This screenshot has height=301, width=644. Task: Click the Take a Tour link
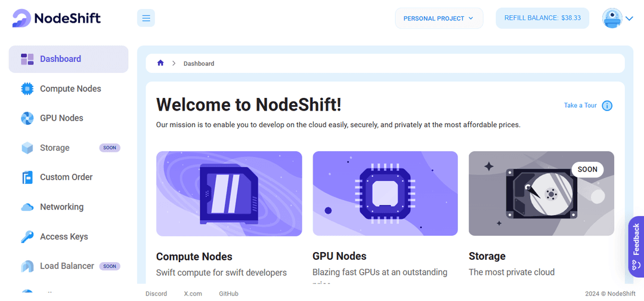[580, 105]
